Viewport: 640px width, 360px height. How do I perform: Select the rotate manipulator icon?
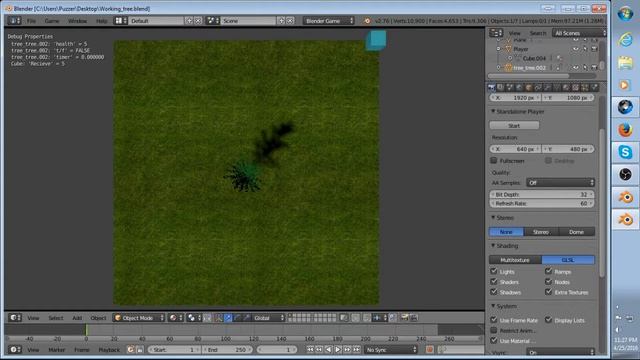coord(238,318)
